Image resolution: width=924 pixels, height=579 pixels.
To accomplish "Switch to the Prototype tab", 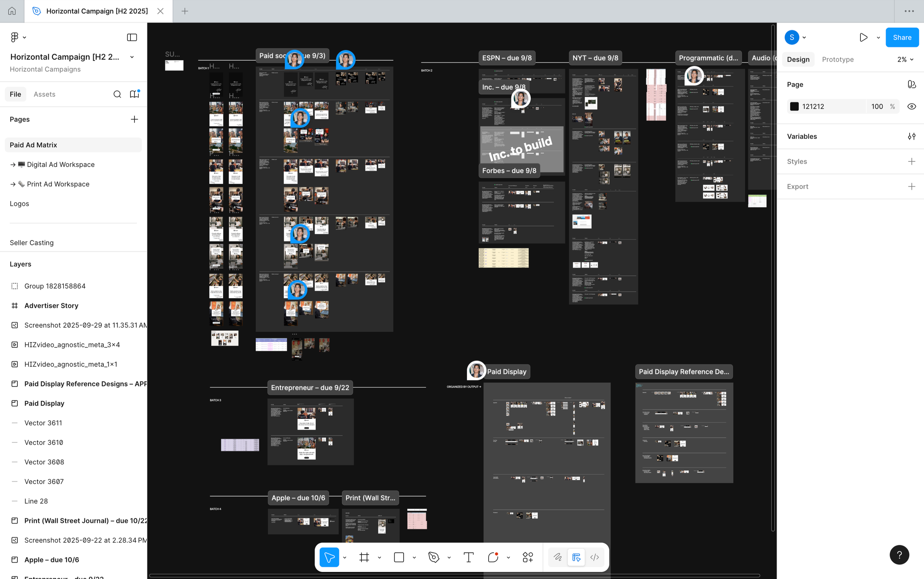I will 838,59.
